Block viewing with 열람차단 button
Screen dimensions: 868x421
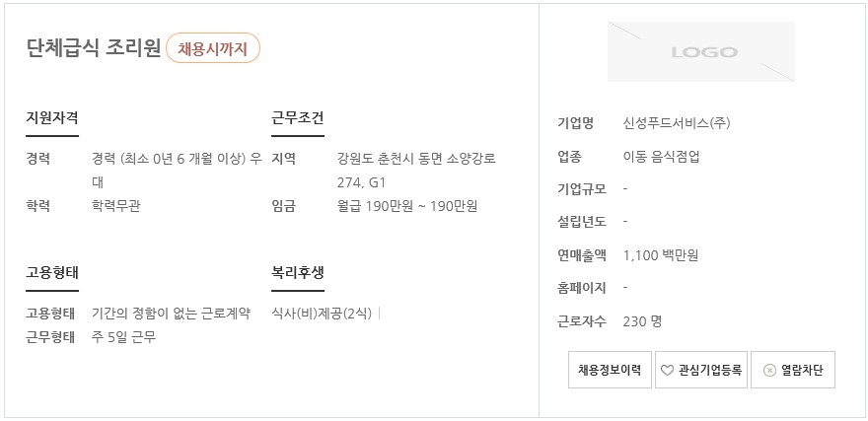(x=793, y=370)
